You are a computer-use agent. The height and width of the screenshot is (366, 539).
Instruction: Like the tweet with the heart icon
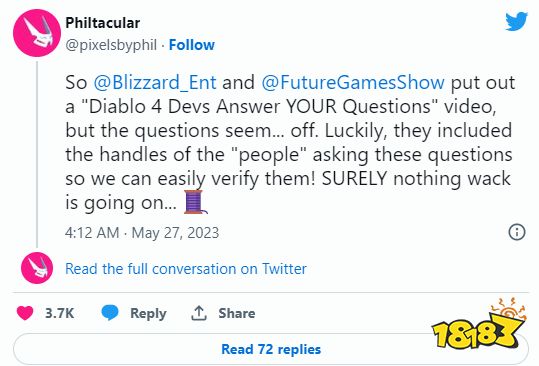(25, 313)
